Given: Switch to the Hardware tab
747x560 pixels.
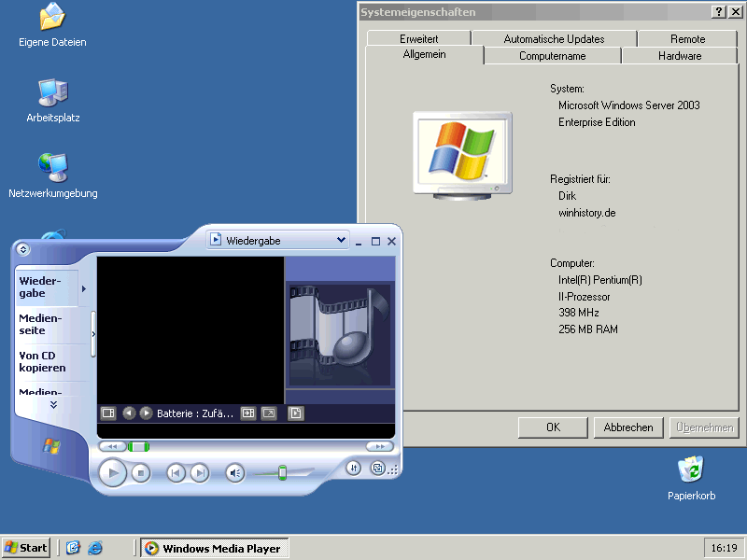Looking at the screenshot, I should [679, 56].
